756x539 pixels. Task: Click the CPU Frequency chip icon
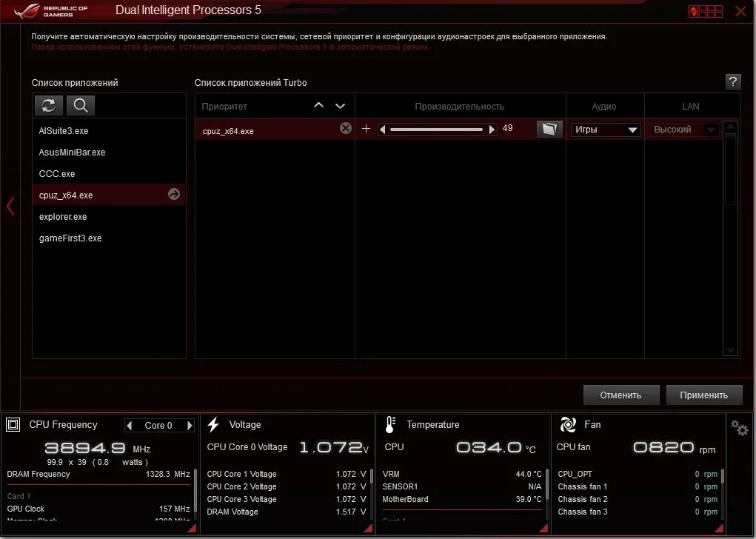click(13, 425)
